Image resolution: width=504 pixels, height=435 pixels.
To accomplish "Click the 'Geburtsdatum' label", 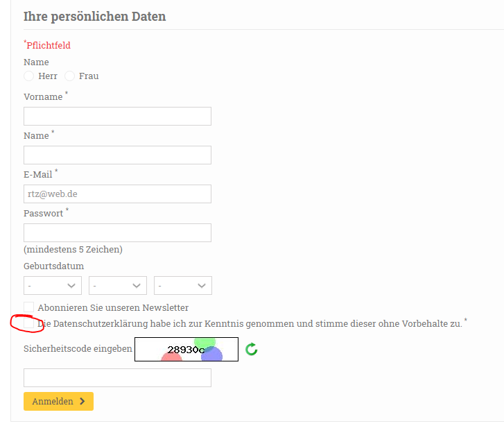I will click(54, 266).
